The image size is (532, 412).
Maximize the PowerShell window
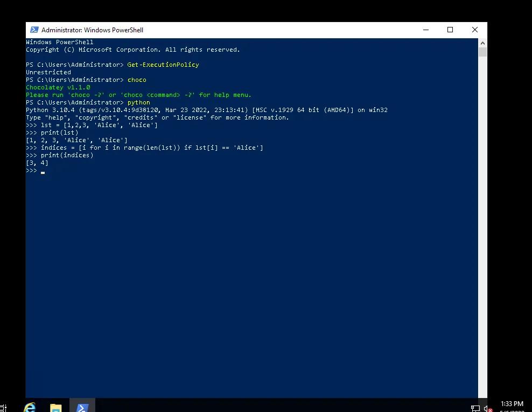(x=450, y=30)
